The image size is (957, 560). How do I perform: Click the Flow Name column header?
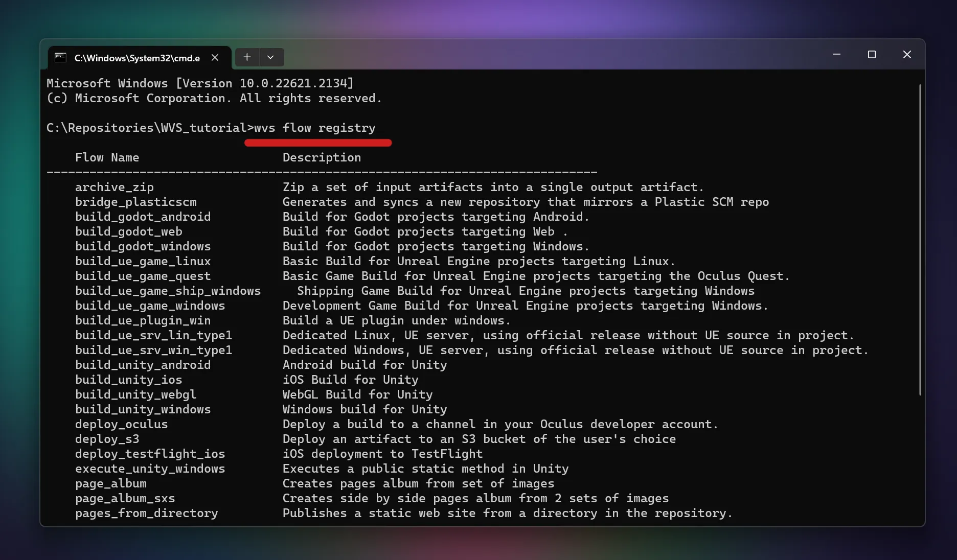(107, 157)
